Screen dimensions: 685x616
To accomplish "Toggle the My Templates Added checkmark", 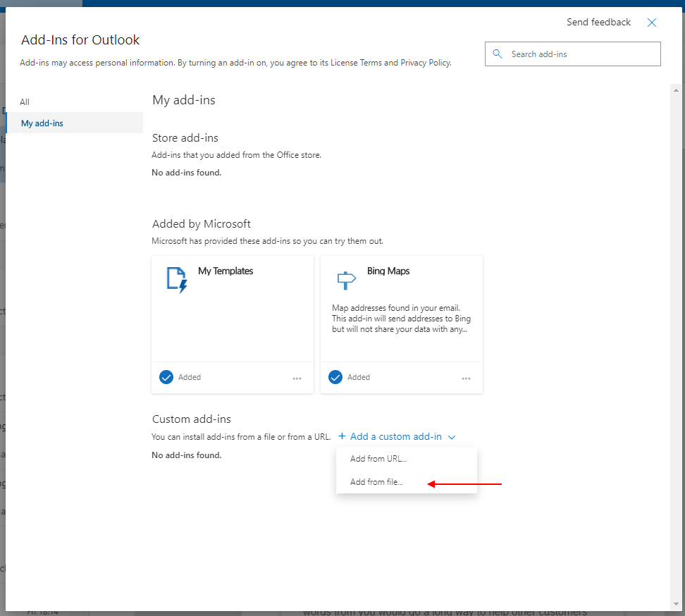I will [x=166, y=377].
